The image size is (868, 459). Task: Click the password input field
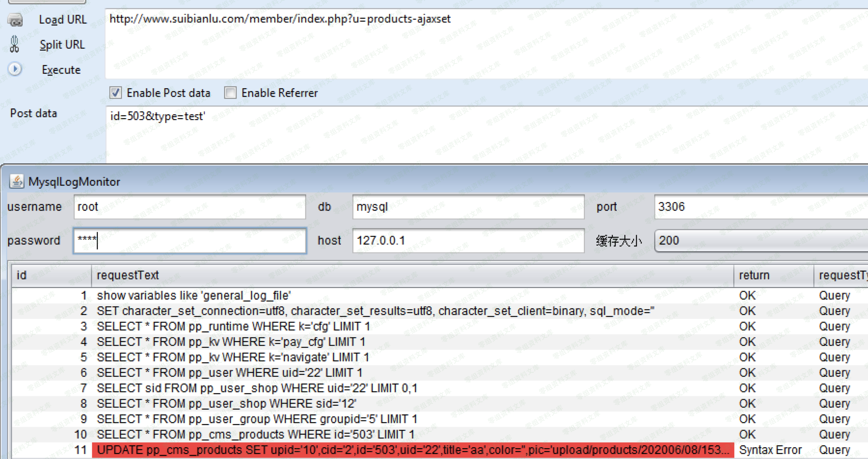[x=190, y=241]
